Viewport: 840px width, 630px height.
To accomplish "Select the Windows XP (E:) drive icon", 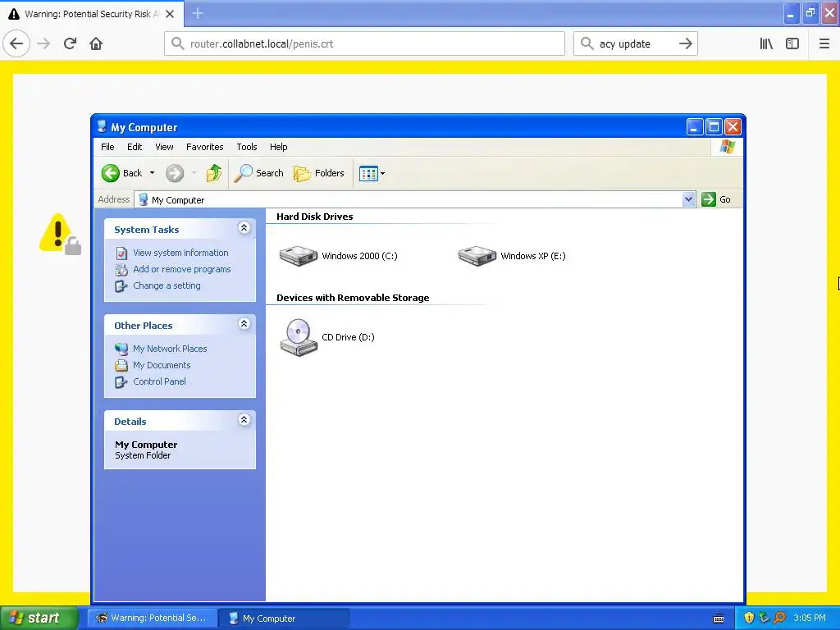I will [x=477, y=256].
